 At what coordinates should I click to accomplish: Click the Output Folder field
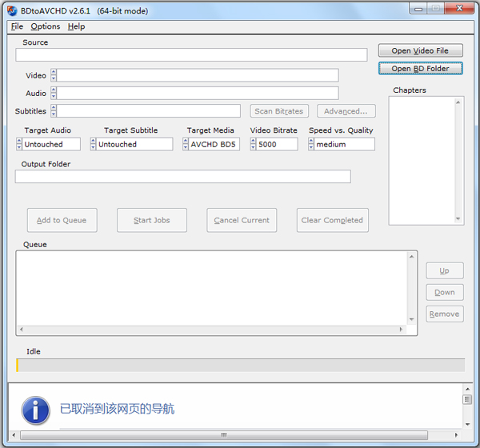182,177
